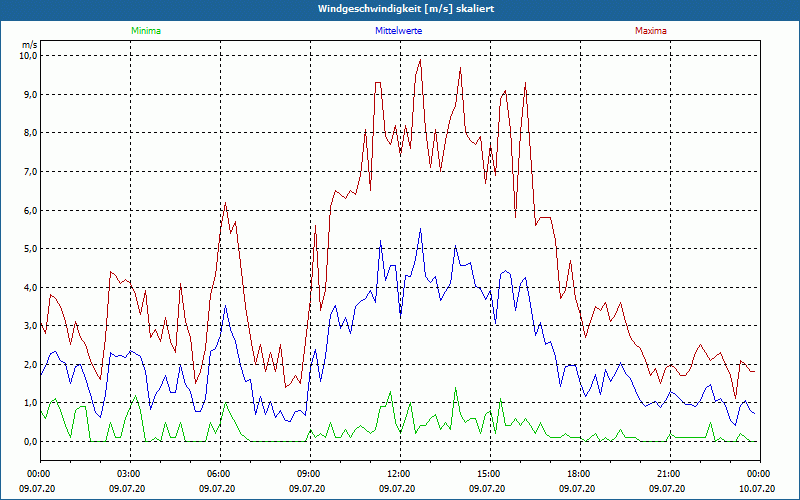Click the 4,0 y-axis value
The width and height of the screenshot is (800, 500).
(x=31, y=287)
